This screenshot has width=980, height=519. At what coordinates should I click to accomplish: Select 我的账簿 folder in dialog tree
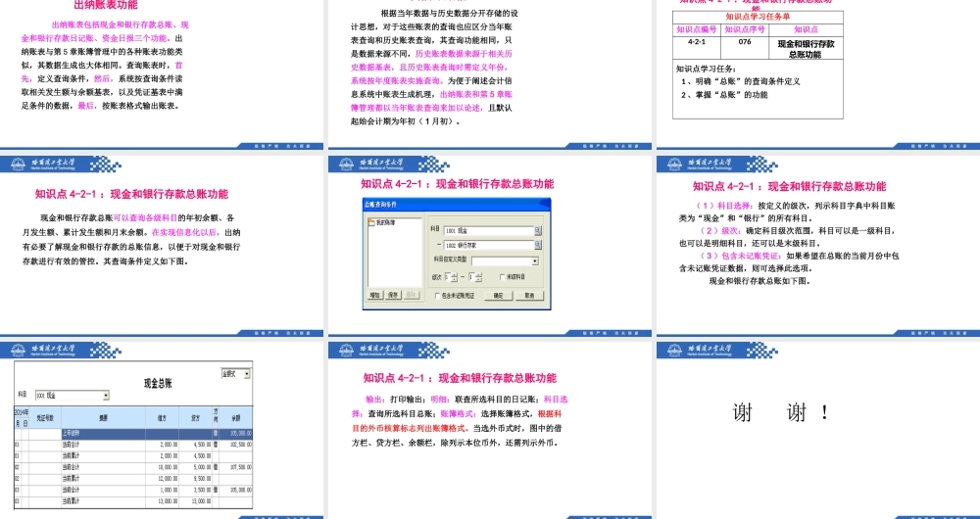[381, 222]
